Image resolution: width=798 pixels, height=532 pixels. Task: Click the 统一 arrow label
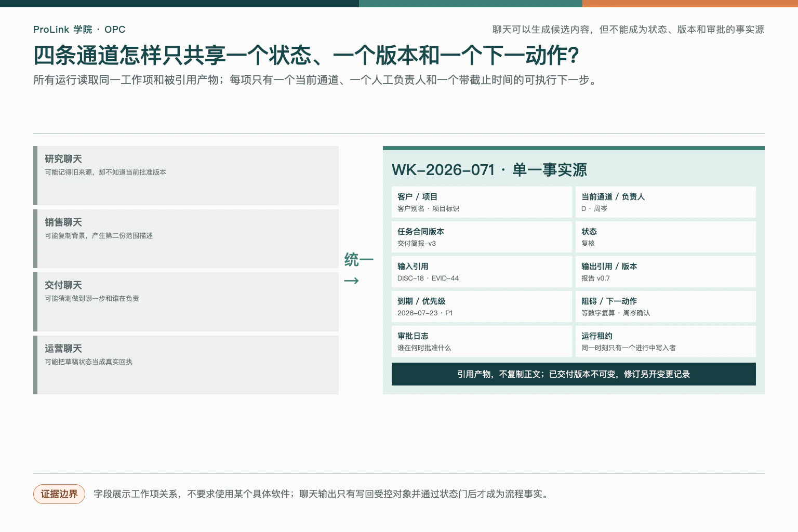point(358,269)
